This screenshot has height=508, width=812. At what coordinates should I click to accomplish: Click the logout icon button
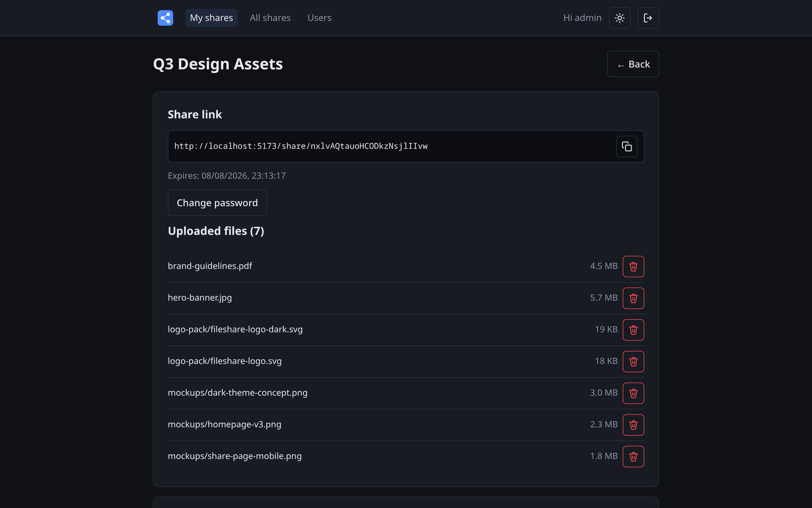pyautogui.click(x=648, y=18)
